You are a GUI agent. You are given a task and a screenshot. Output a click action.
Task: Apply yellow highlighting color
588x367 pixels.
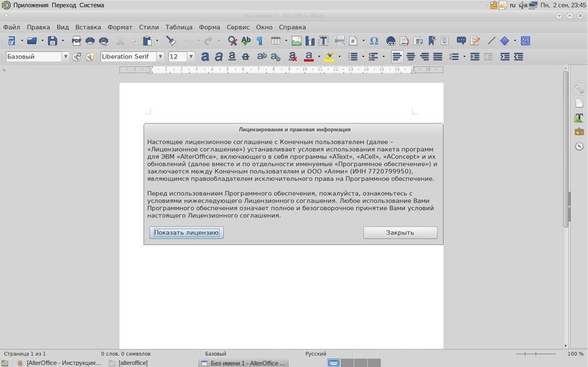click(329, 56)
